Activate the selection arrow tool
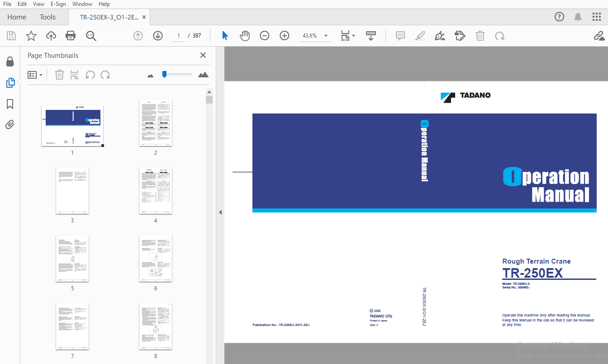The width and height of the screenshot is (608, 364). (x=225, y=36)
